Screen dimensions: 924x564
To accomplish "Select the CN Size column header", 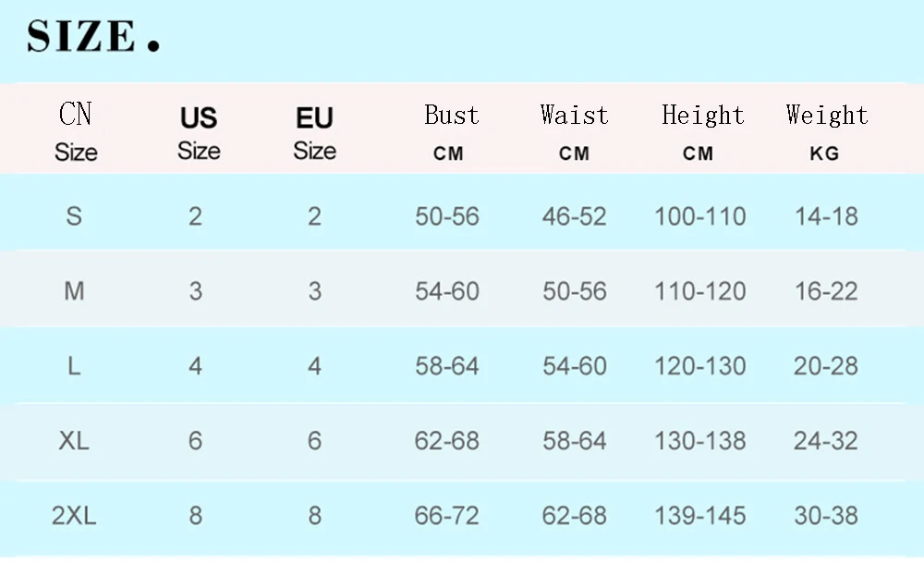I will pyautogui.click(x=76, y=132).
